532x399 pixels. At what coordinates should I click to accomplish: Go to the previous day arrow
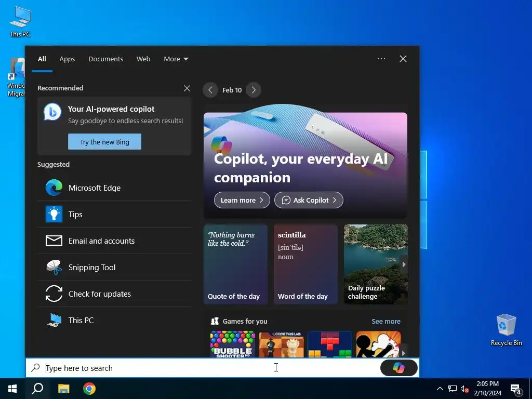tap(210, 90)
